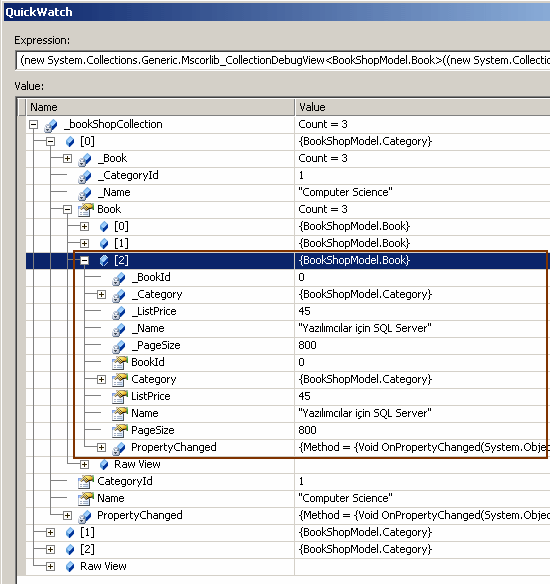Expand the _Category field node
Image resolution: width=550 pixels, height=584 pixels.
click(101, 295)
